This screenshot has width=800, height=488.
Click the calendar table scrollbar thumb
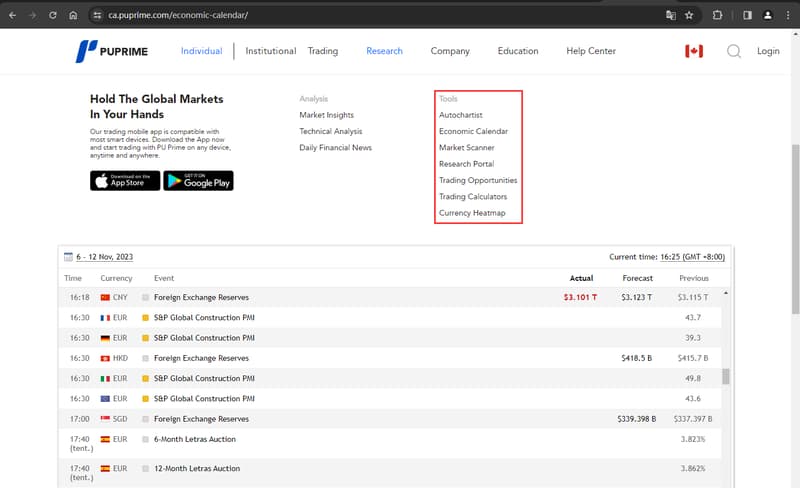(726, 377)
